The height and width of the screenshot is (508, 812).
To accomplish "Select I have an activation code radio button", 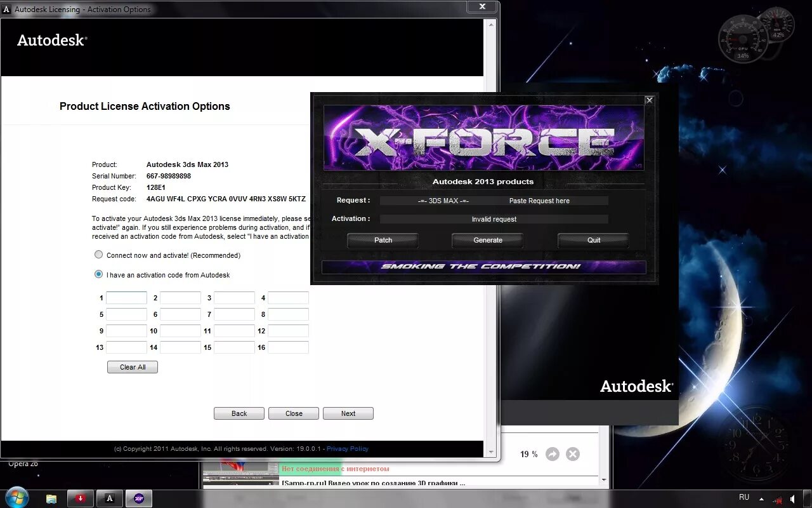I will (98, 274).
